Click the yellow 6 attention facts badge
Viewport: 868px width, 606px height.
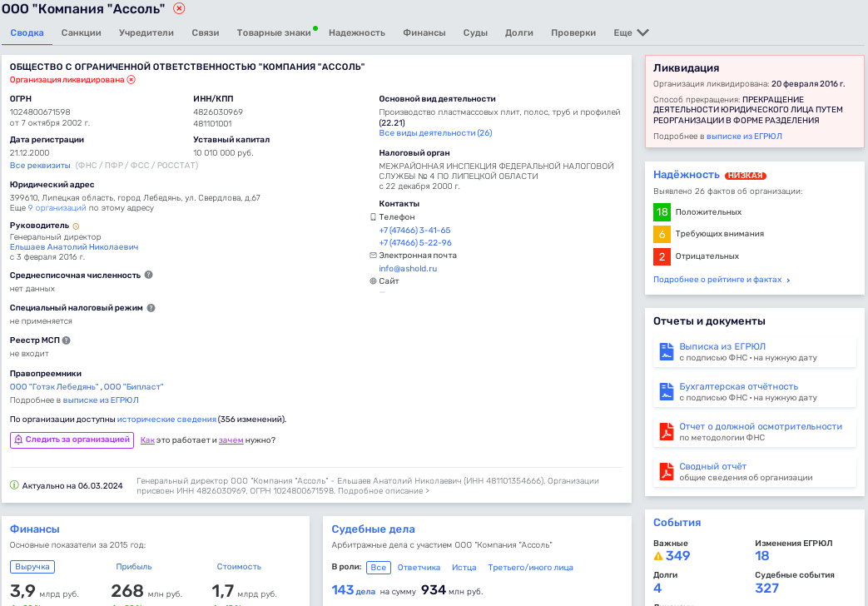coord(662,234)
